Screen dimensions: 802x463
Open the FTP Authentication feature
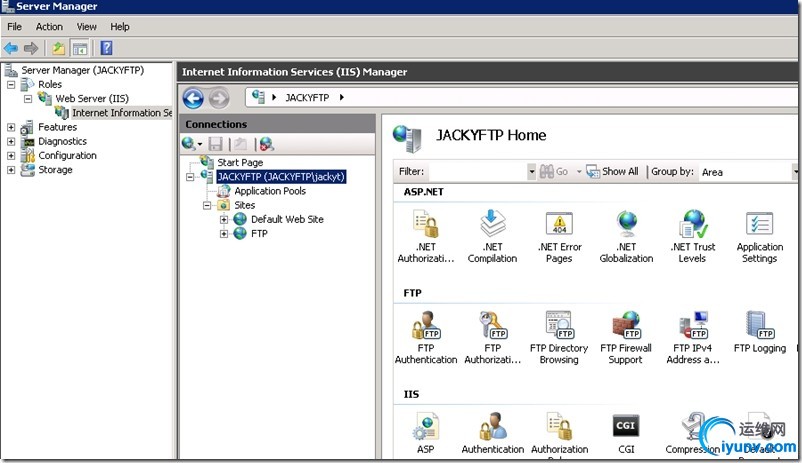[426, 338]
